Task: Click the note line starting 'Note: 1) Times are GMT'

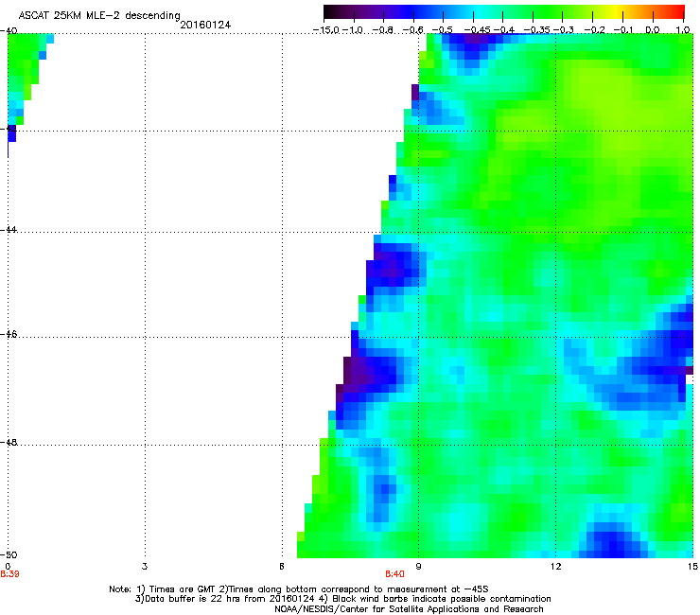Action: (299, 589)
